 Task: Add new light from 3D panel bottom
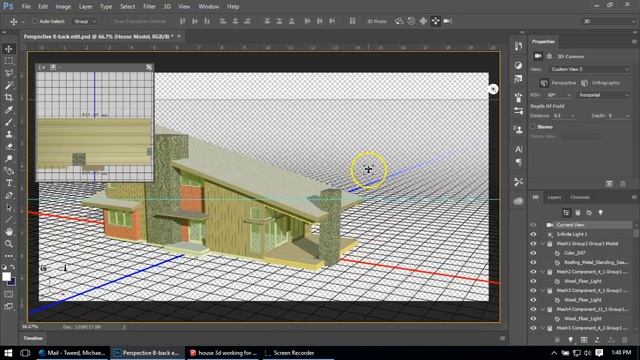(571, 340)
